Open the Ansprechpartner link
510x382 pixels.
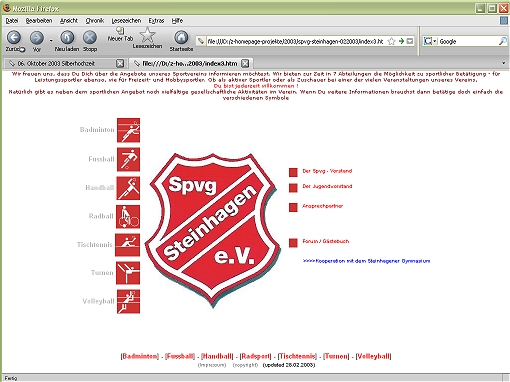click(322, 206)
